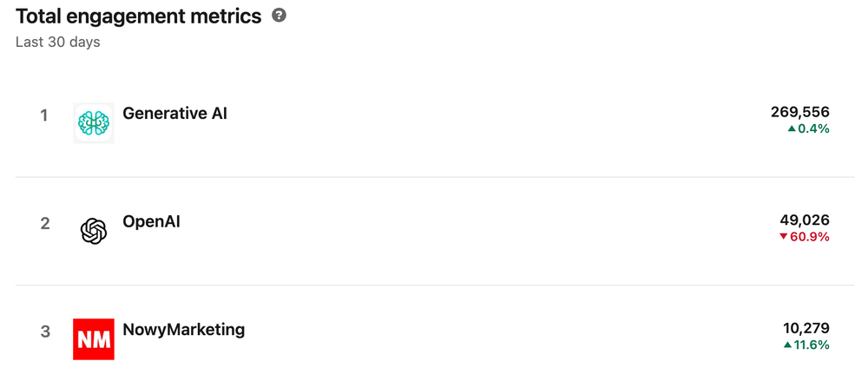Screen dimensions: 868x381
Task: Click the Last 30 days label
Action: (x=57, y=42)
